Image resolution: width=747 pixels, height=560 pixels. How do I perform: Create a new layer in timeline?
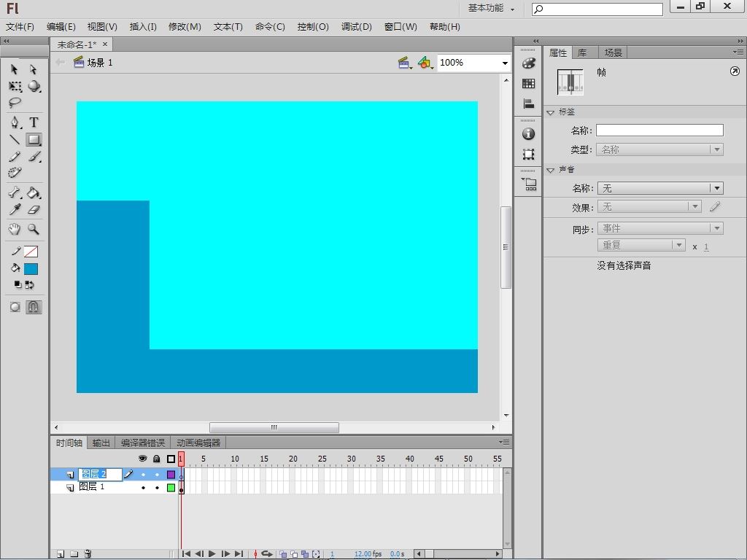pyautogui.click(x=61, y=554)
